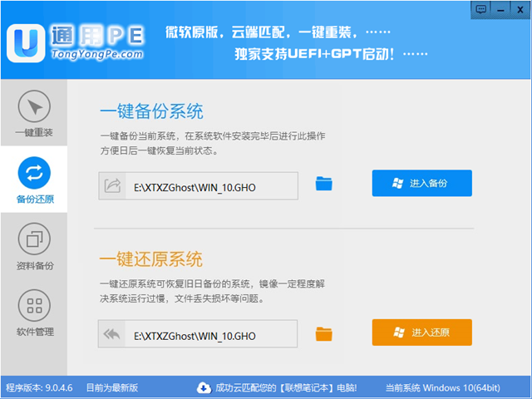The image size is (532, 399).
Task: Click TongYongPe.com website text in header
Action: (97, 54)
